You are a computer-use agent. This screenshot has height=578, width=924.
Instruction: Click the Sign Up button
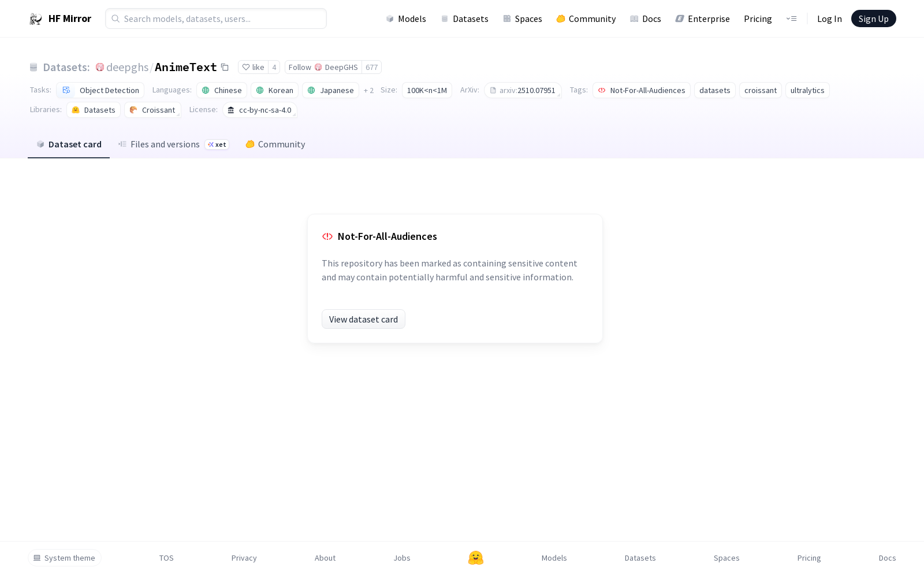coord(873,18)
